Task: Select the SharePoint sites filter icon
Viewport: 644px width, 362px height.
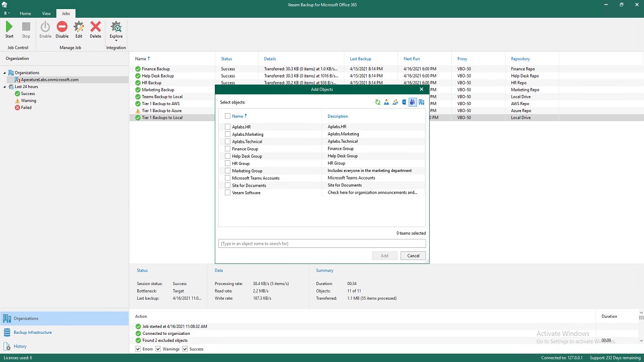Action: (404, 102)
